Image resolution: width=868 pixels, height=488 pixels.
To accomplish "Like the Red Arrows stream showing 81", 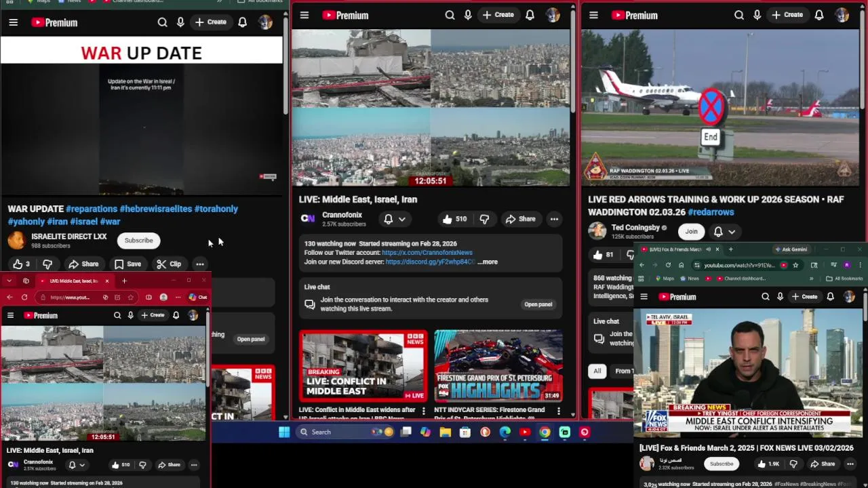I will pyautogui.click(x=603, y=255).
